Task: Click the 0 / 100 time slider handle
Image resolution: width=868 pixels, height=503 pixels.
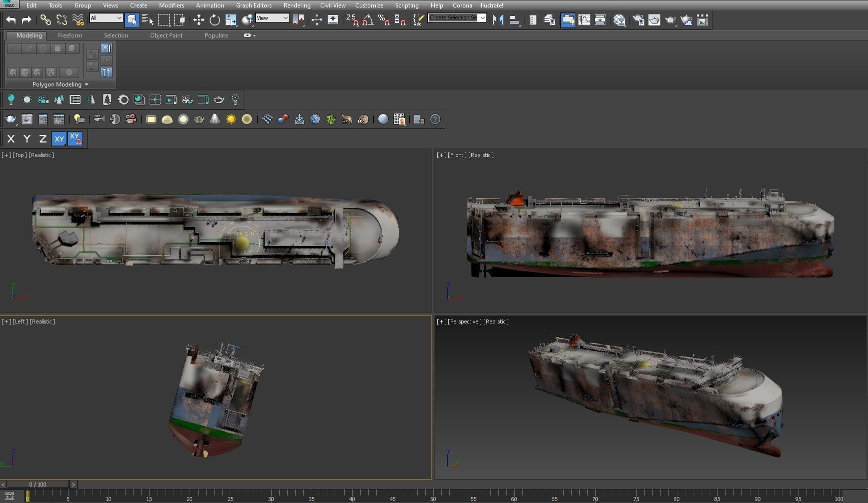Action: pyautogui.click(x=38, y=484)
